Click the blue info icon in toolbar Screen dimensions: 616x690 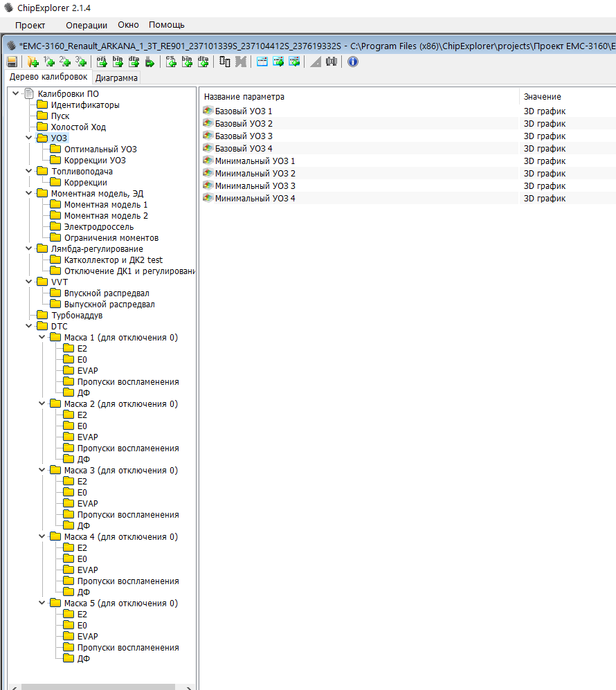[353, 62]
